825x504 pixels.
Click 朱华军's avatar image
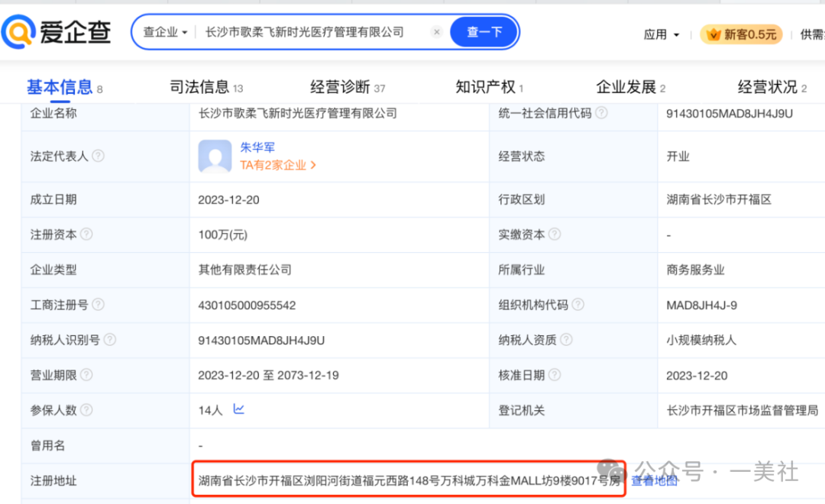coord(215,156)
